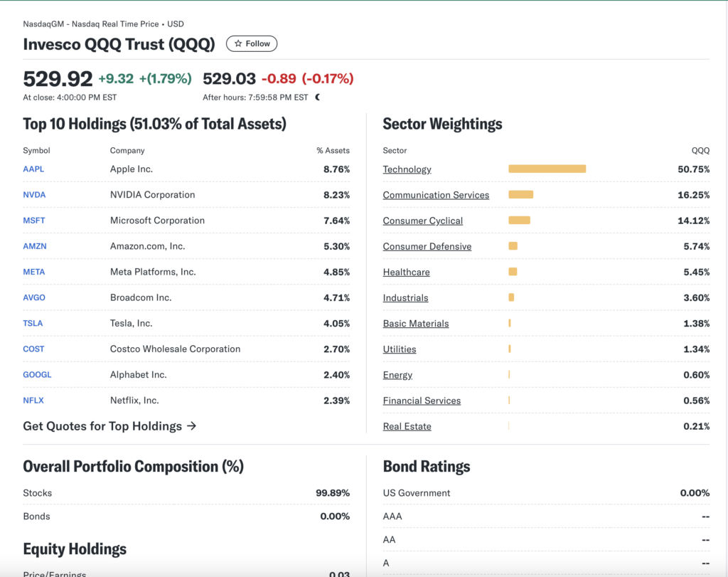Click the Follow button for QQQ
Image resolution: width=728 pixels, height=577 pixels.
pos(252,43)
